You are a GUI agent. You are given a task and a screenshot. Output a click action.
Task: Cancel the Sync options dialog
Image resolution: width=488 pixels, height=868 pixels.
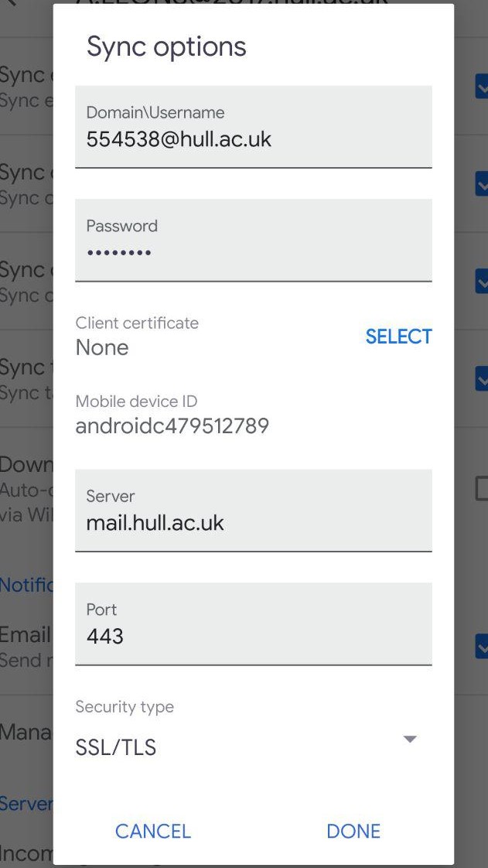tap(152, 831)
